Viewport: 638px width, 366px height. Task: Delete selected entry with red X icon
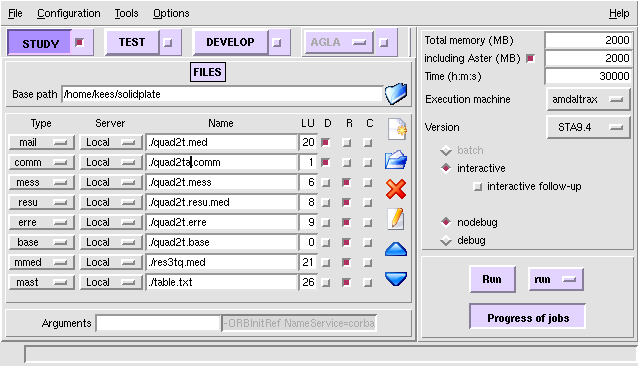pyautogui.click(x=396, y=189)
